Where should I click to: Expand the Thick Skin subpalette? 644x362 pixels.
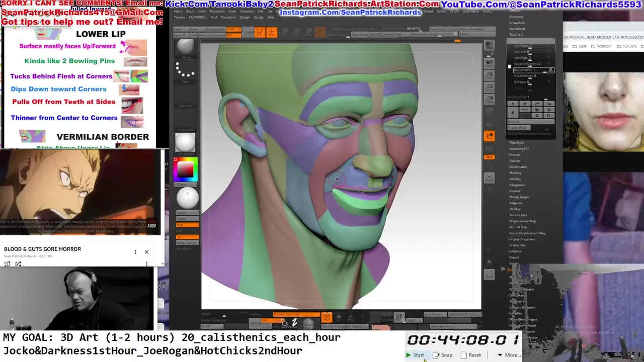pyautogui.click(x=516, y=35)
